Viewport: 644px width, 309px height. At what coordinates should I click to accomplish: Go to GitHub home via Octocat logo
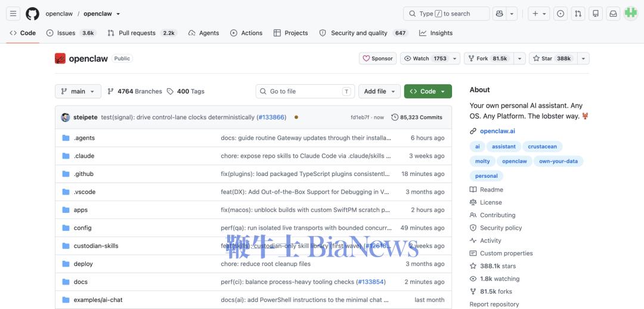(x=32, y=14)
